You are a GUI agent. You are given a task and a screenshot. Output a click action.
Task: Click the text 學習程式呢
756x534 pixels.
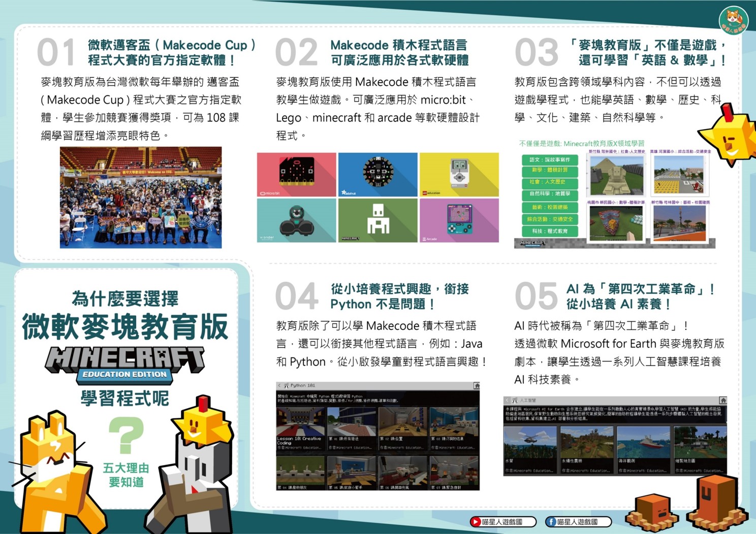pyautogui.click(x=125, y=398)
